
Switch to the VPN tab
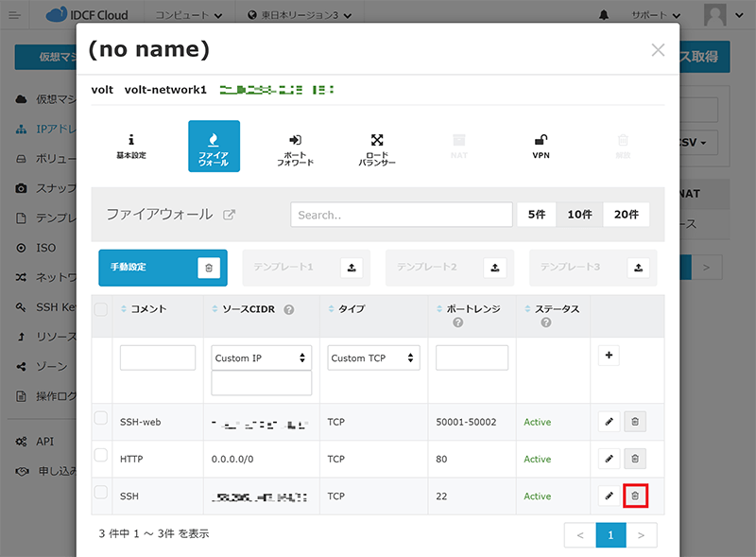tap(541, 146)
